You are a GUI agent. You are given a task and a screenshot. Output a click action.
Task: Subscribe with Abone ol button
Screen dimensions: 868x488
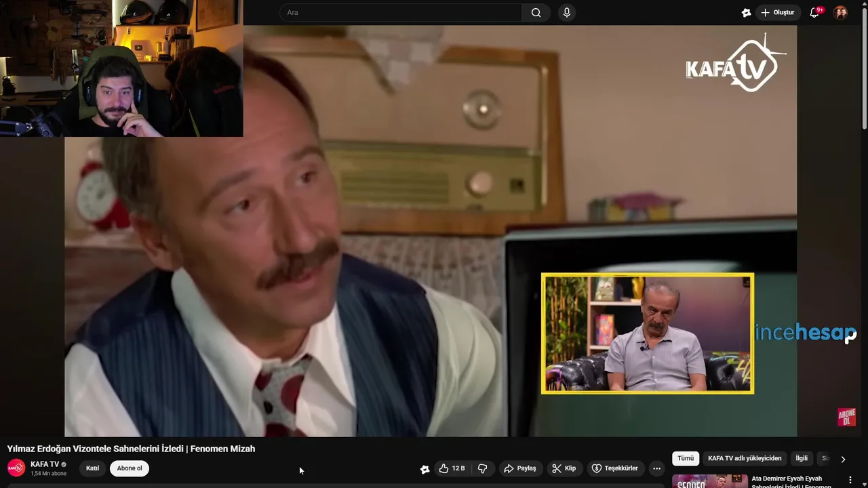130,468
